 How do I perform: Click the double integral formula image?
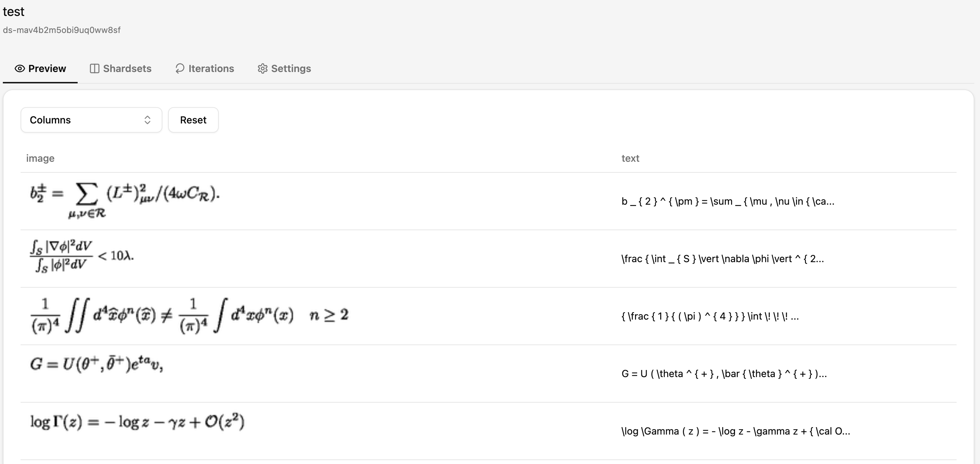click(189, 316)
